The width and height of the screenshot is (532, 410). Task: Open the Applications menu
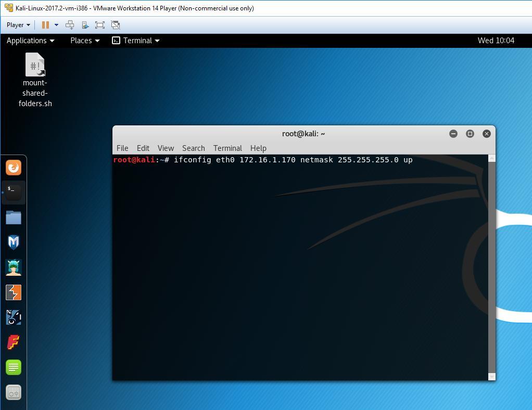click(x=30, y=41)
